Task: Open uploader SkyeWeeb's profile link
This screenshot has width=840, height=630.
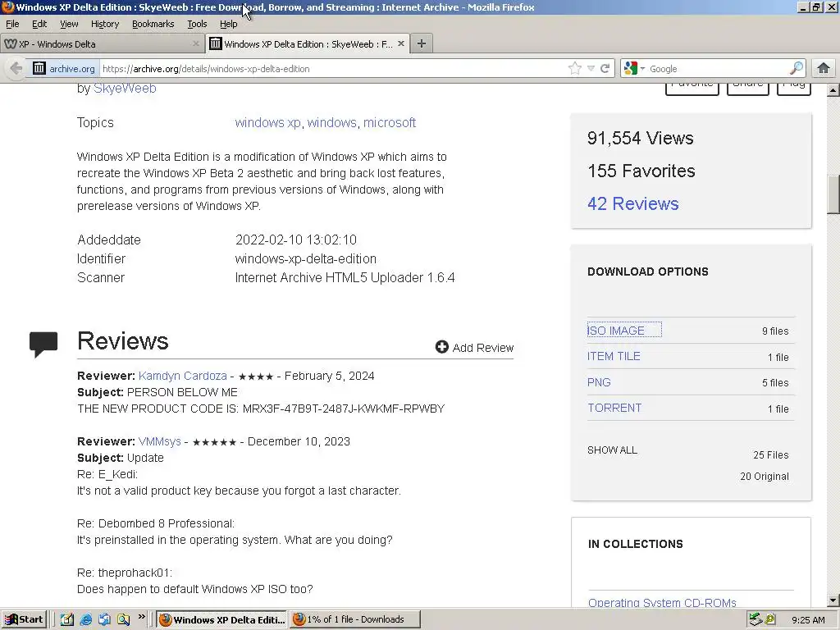Action: 125,89
